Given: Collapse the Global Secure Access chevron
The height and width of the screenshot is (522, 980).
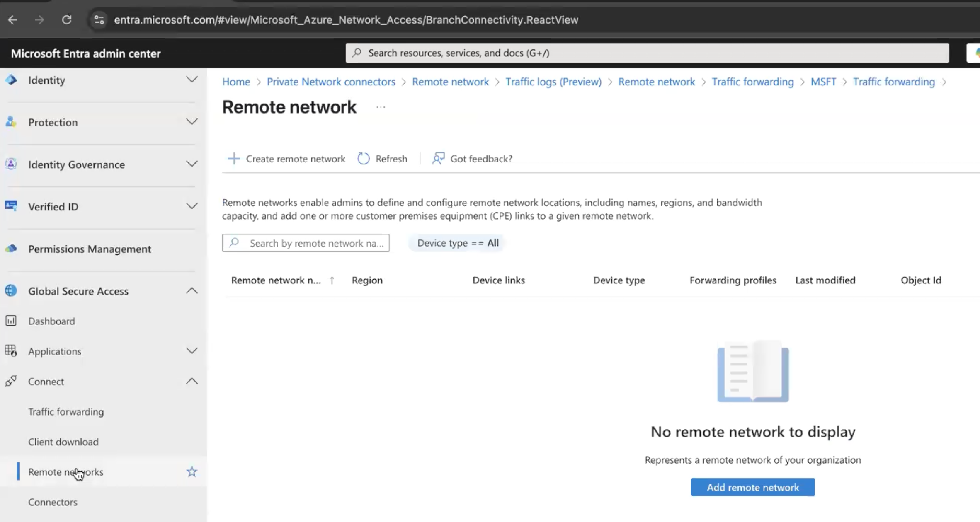Looking at the screenshot, I should tap(192, 290).
